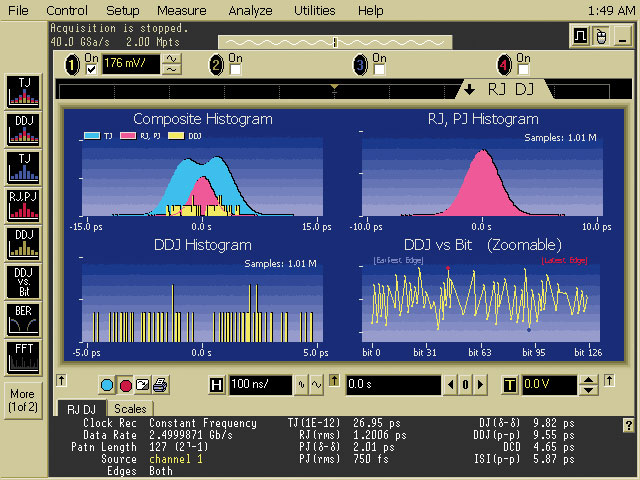Viewport: 640px width, 480px height.
Task: Click the channel 3 number icon
Action: point(360,65)
